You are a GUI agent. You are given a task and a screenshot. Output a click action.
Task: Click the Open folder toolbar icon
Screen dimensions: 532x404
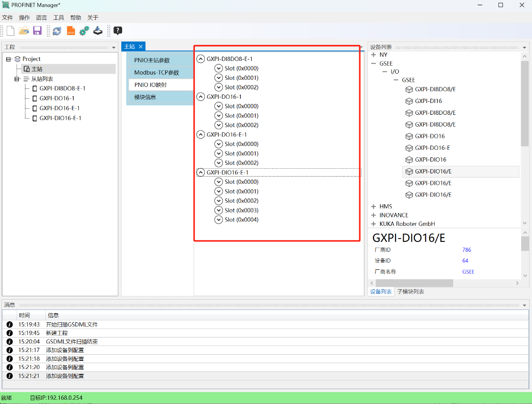pos(24,31)
